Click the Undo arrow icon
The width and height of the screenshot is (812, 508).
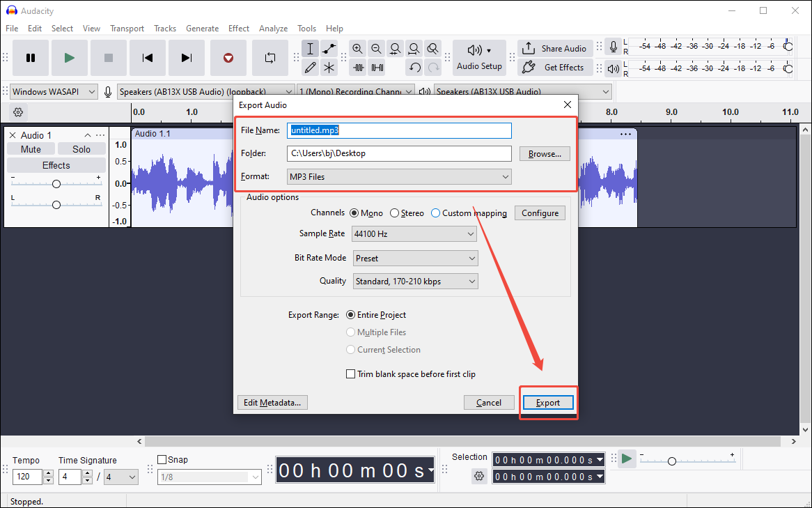point(414,68)
